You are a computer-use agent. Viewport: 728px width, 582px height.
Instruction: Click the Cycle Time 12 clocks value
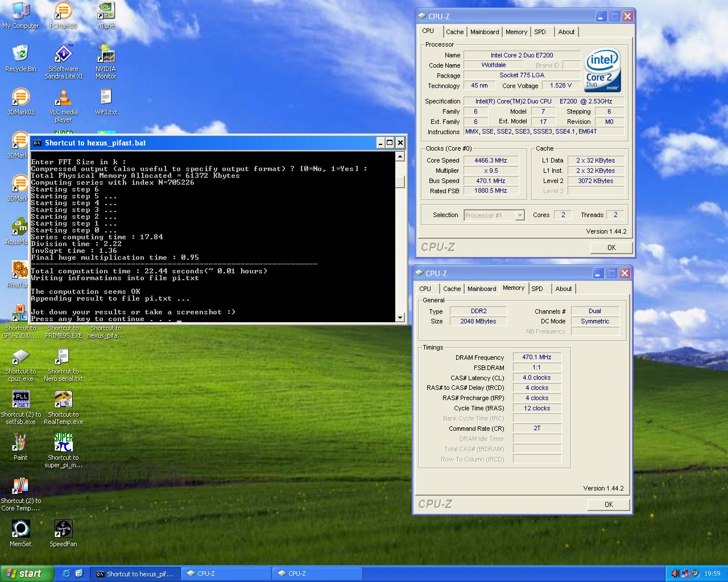click(537, 408)
